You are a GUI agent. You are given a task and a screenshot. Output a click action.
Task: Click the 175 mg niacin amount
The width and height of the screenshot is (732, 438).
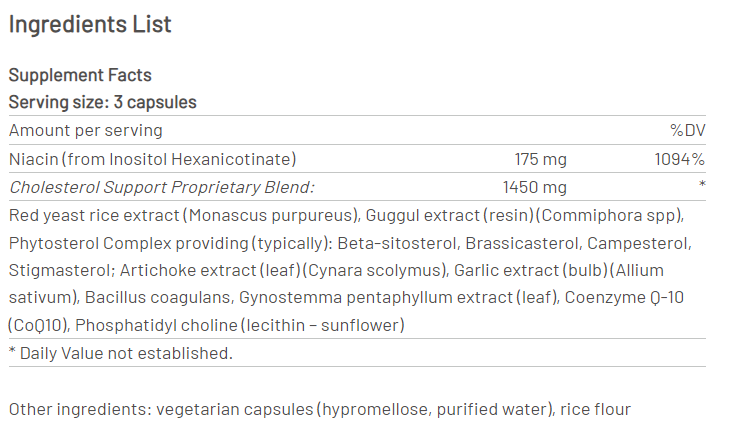pyautogui.click(x=541, y=159)
